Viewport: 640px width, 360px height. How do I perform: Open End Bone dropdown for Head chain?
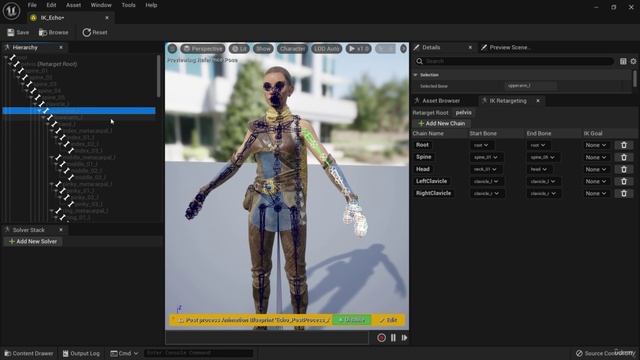[539, 169]
